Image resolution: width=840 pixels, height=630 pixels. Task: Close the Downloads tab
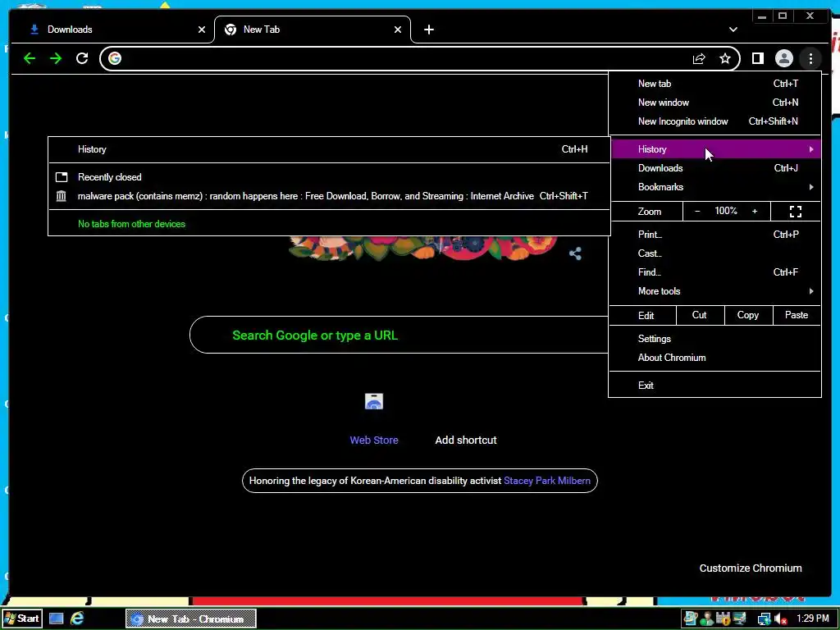[202, 30]
